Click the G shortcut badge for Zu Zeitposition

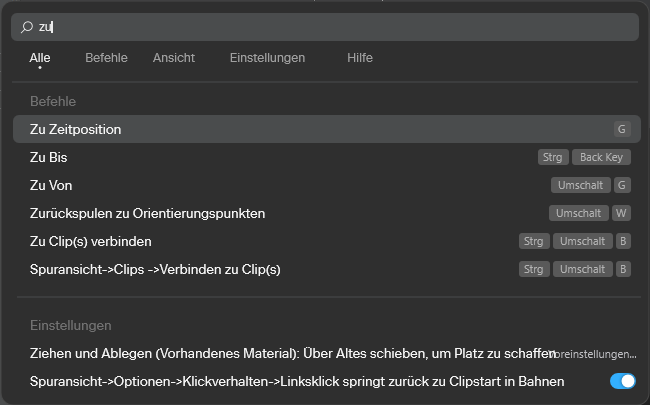point(622,129)
